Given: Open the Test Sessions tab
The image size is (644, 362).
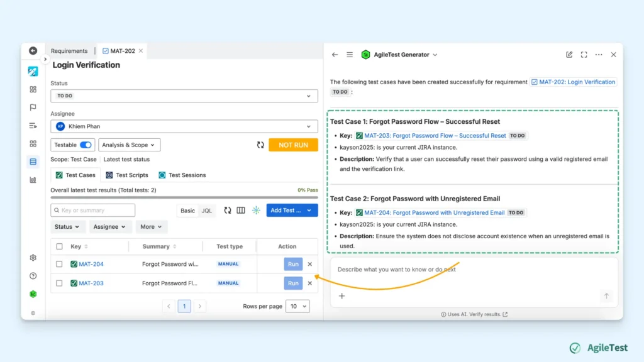Looking at the screenshot, I should pos(182,175).
